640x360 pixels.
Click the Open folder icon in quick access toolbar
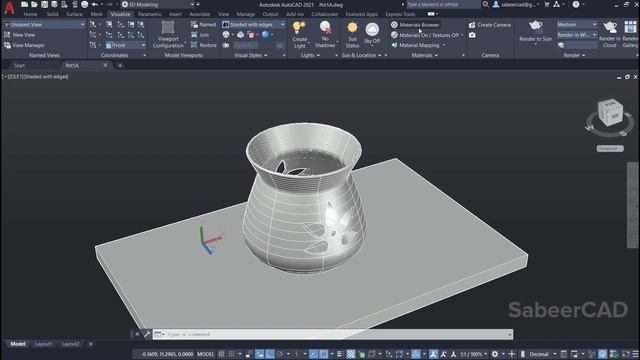pyautogui.click(x=34, y=4)
